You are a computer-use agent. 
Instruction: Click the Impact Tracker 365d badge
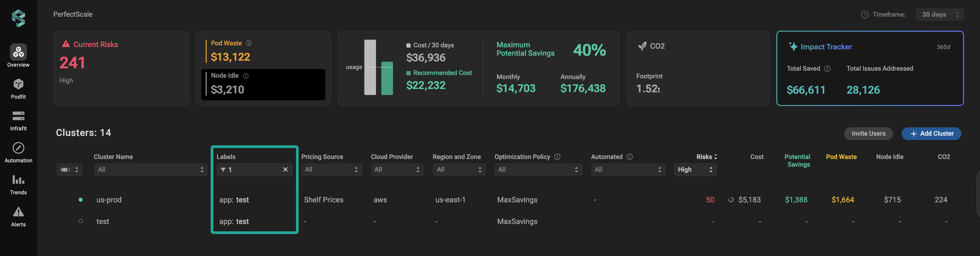(x=943, y=47)
